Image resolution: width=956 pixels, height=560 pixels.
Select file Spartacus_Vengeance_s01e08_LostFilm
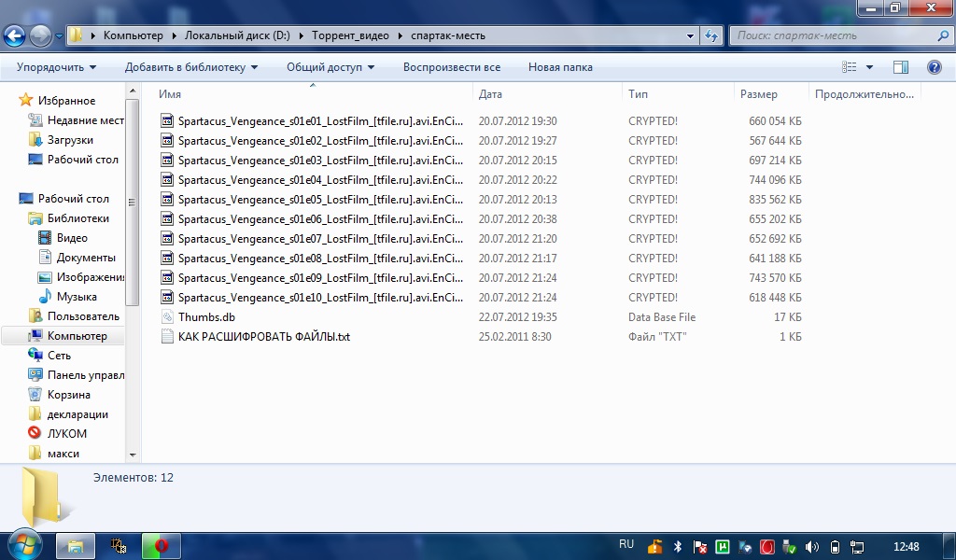click(x=320, y=259)
